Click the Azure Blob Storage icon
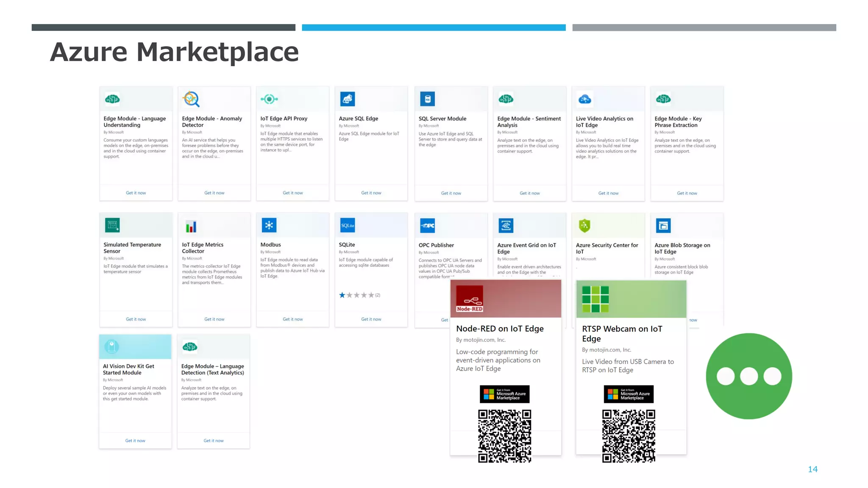 (663, 226)
